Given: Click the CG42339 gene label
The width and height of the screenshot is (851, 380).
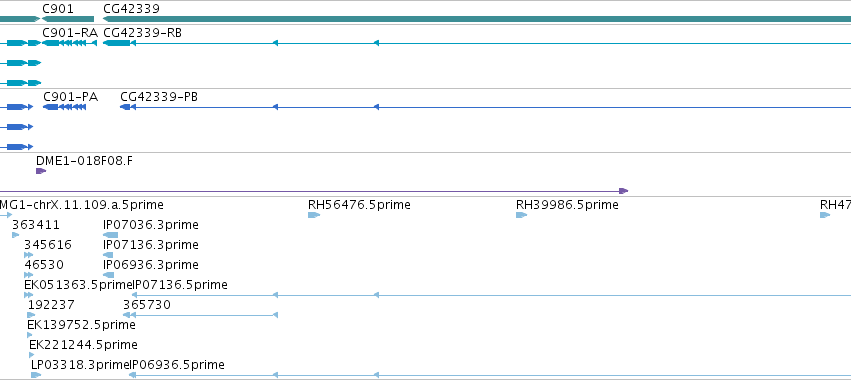Looking at the screenshot, I should click(x=131, y=9).
